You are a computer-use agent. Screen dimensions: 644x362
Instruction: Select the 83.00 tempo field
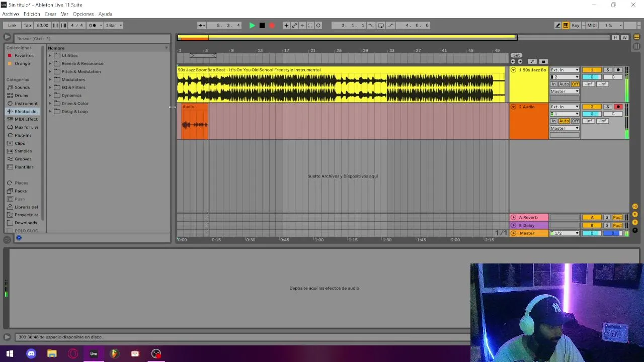42,25
